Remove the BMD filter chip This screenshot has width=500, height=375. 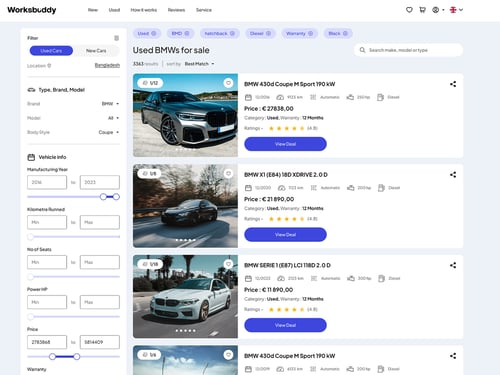tap(187, 33)
